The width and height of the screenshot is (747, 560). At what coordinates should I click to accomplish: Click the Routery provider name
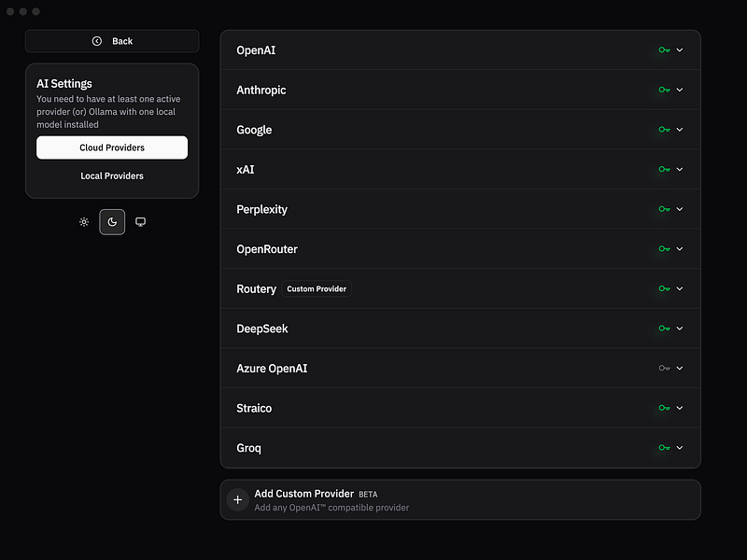(256, 289)
